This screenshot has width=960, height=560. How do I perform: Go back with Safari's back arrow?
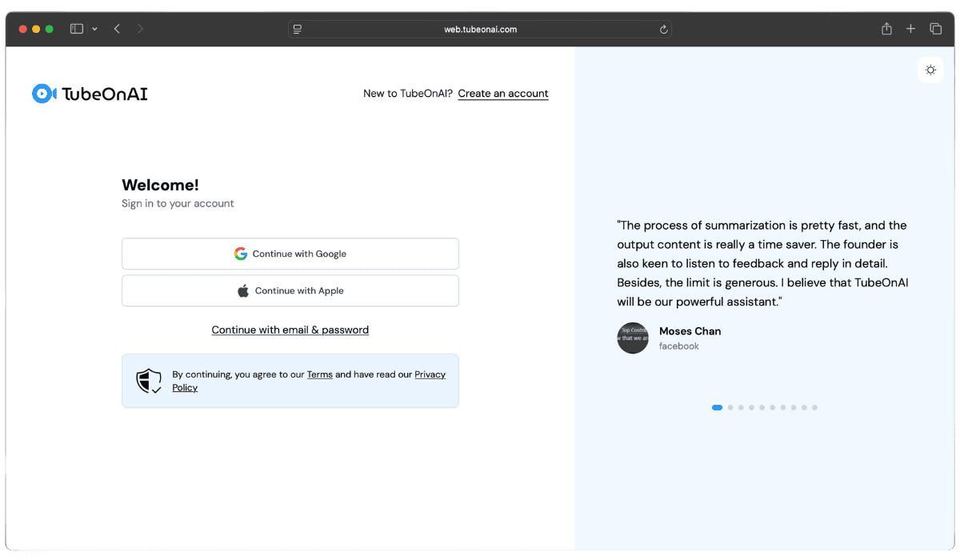117,29
